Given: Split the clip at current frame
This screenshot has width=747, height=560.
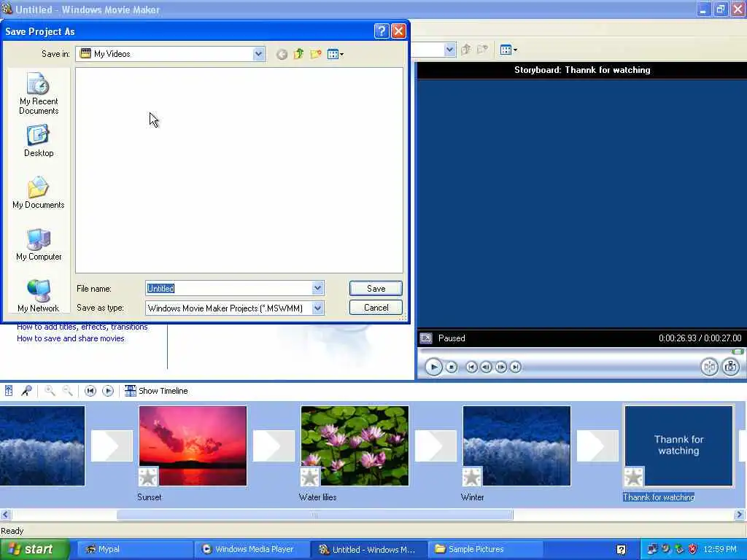Looking at the screenshot, I should pos(709,367).
